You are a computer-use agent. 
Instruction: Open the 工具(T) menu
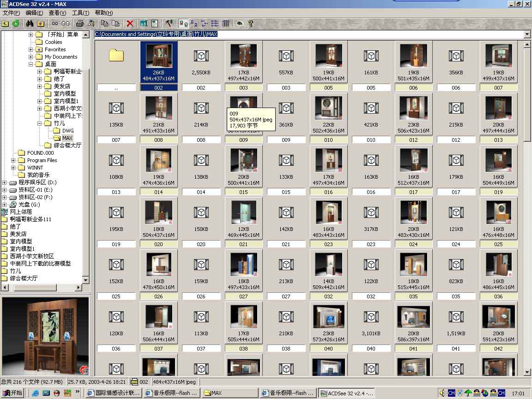(80, 12)
